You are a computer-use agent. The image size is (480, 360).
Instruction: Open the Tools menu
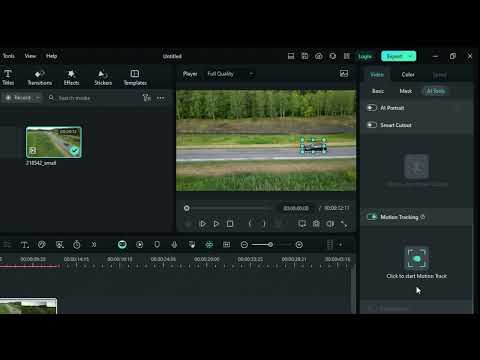click(9, 56)
